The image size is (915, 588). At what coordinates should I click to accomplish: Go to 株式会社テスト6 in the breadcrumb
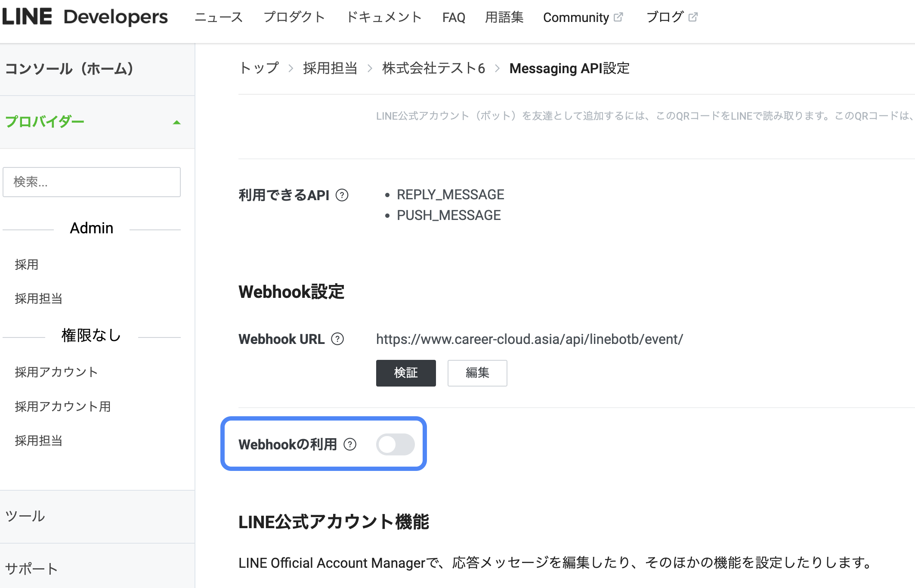point(433,68)
